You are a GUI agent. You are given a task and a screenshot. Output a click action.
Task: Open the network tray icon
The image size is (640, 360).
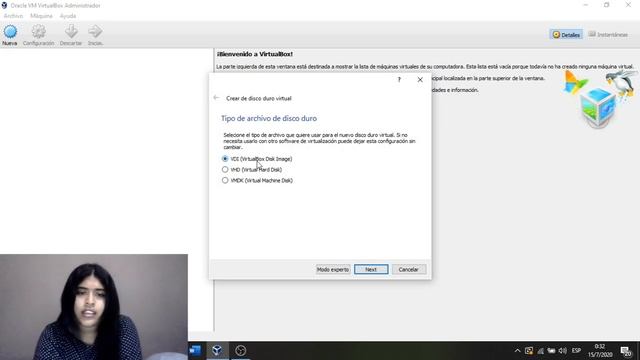(x=540, y=351)
